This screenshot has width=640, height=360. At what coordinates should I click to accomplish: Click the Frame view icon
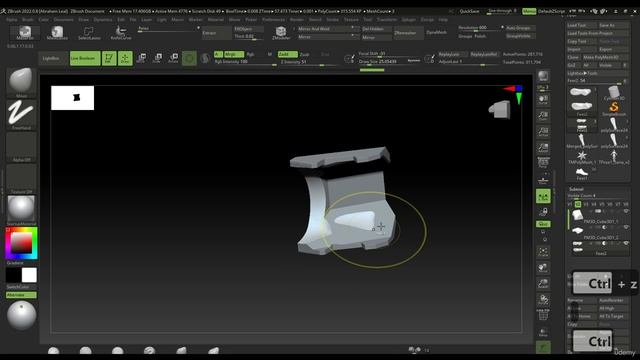[x=543, y=252]
